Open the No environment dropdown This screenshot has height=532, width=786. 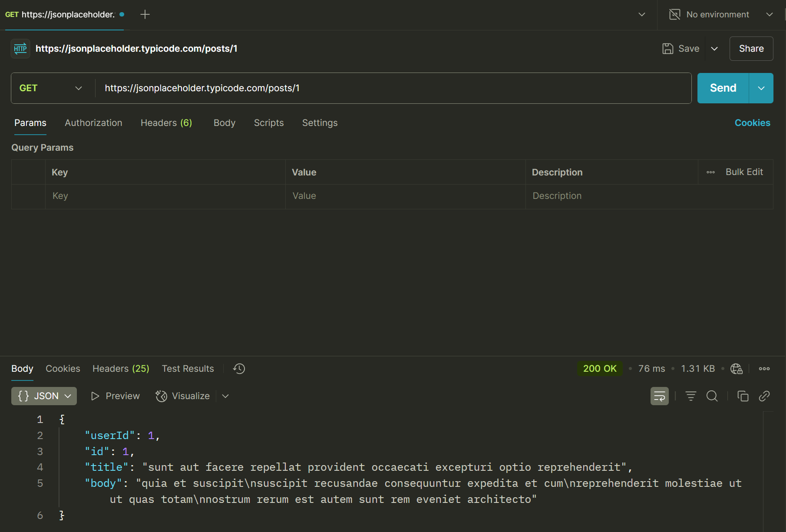[769, 14]
